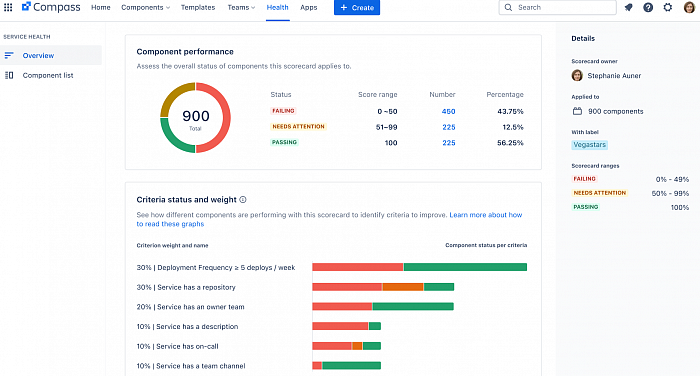The width and height of the screenshot is (700, 376).
Task: Click the NEEDS ATTENTION badge under Scorecard ranges
Action: (x=600, y=193)
